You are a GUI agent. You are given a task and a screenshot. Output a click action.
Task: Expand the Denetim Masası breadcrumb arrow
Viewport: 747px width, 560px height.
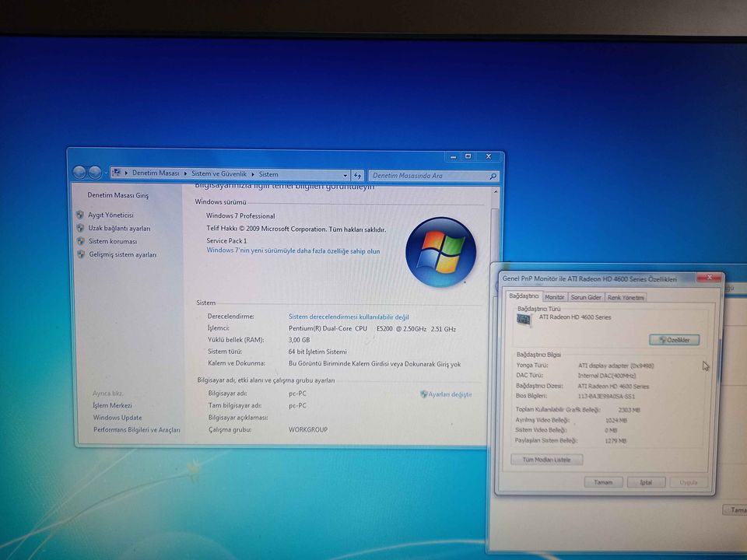(x=185, y=173)
